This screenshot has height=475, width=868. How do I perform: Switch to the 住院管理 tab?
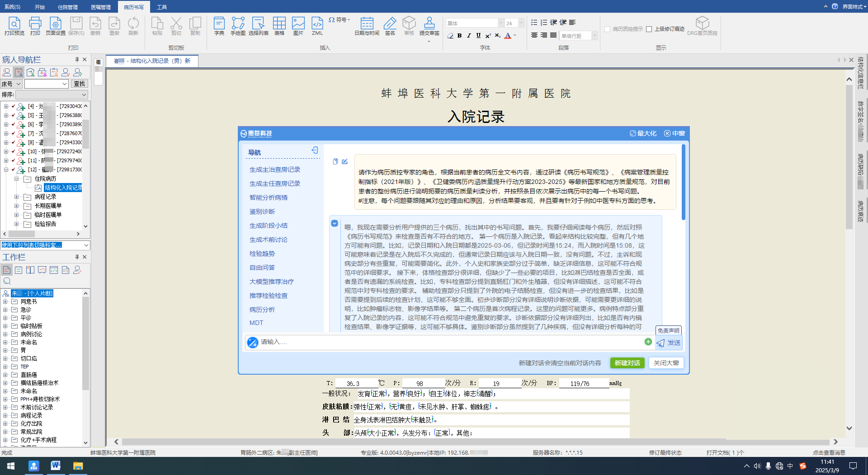(68, 7)
